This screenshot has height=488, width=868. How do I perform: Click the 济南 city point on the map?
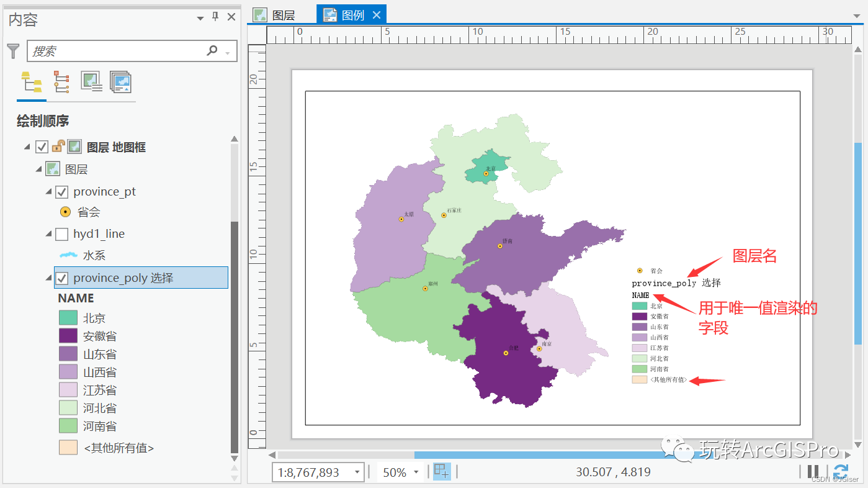coord(499,246)
